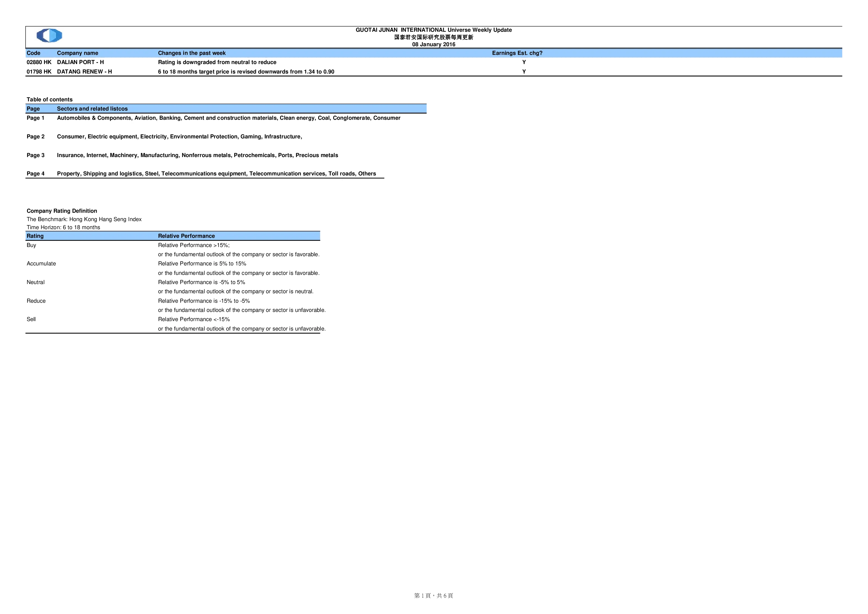The width and height of the screenshot is (868, 614).
Task: Click the 'Page 4' contents entry
Action: point(36,173)
